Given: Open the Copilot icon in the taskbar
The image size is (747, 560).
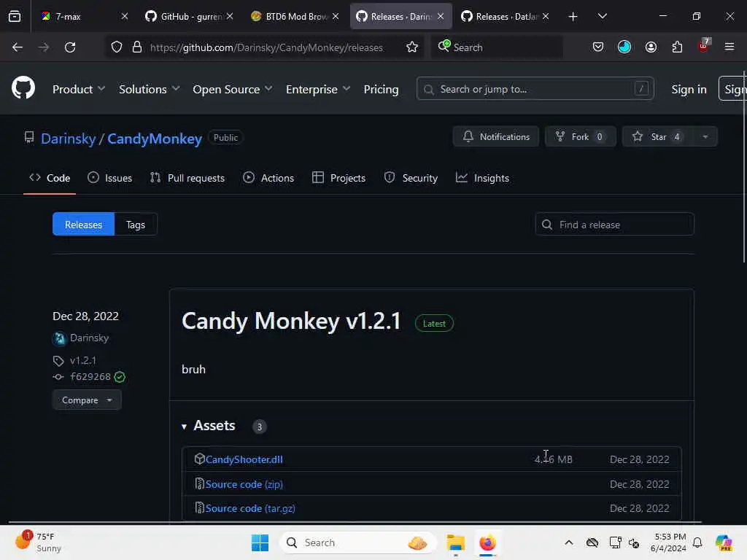Looking at the screenshot, I should [x=723, y=542].
